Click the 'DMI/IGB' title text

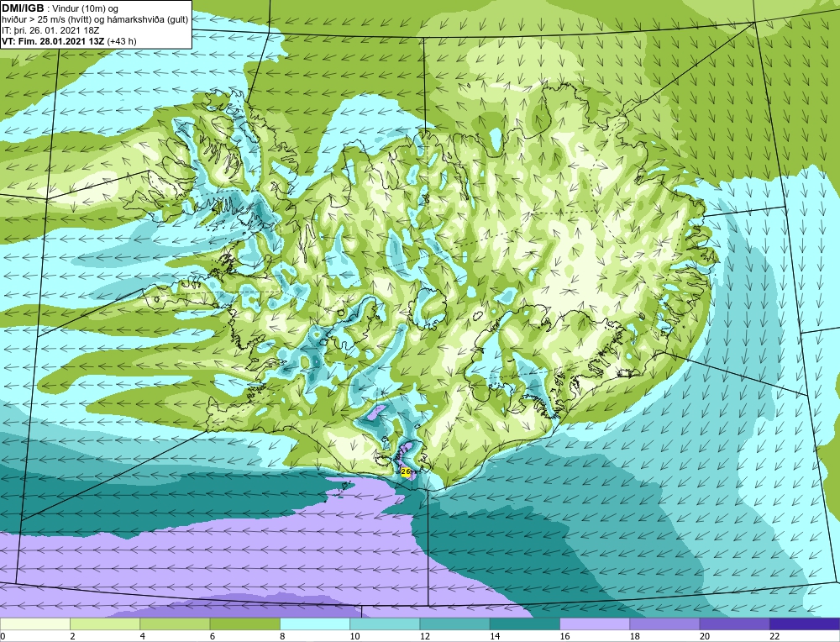(23, 8)
